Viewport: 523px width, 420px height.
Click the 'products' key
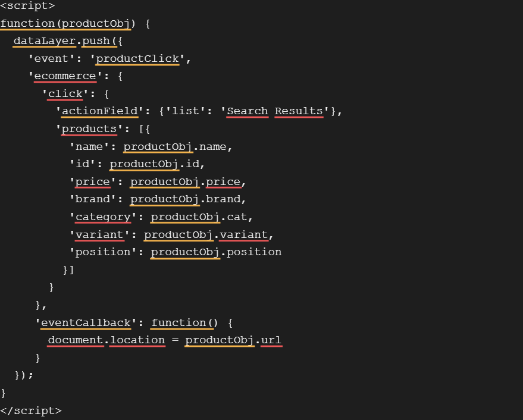[89, 129]
